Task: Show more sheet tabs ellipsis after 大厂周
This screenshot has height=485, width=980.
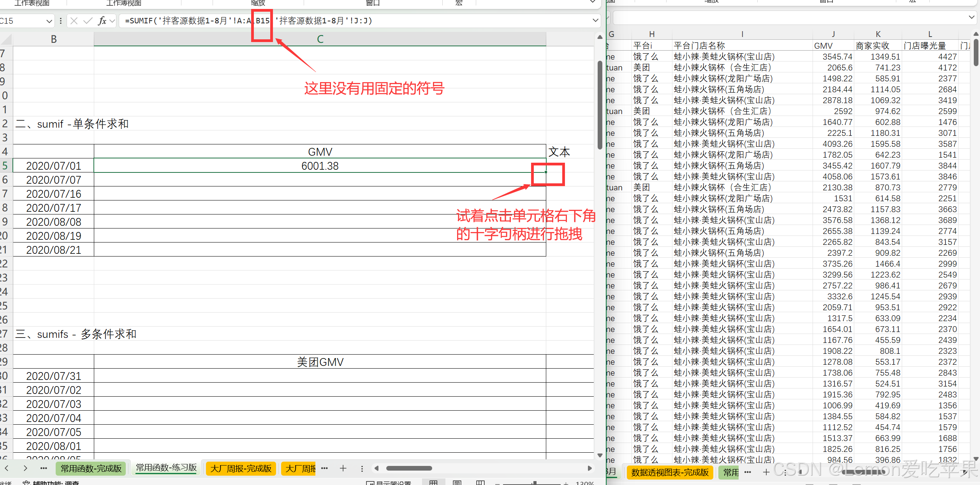Action: [x=325, y=468]
